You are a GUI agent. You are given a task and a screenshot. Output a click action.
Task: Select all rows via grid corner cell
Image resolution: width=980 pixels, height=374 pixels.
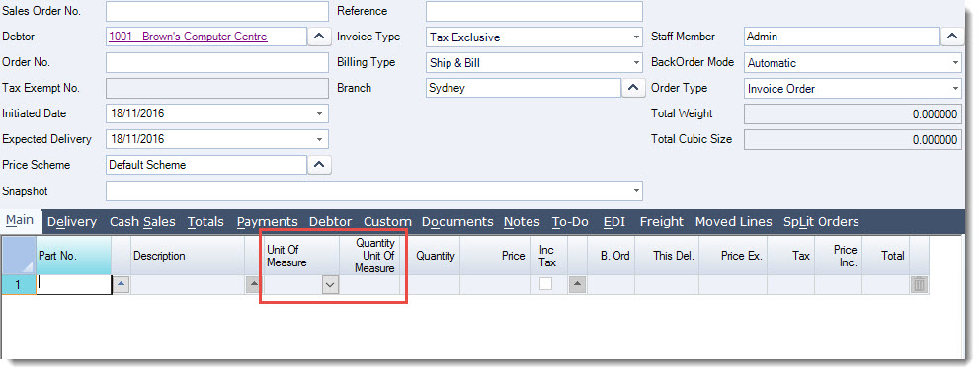[x=18, y=256]
